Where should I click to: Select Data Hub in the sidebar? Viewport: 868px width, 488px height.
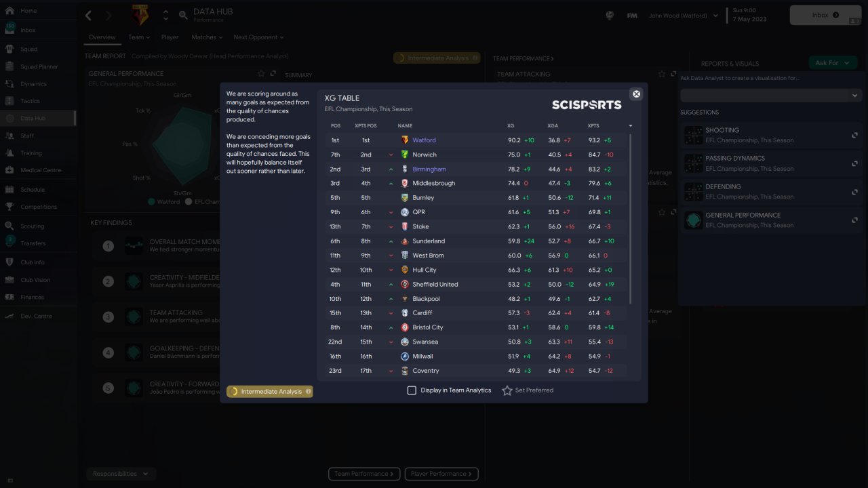click(38, 119)
